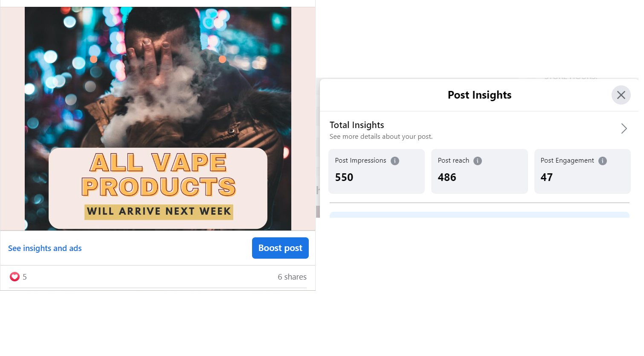This screenshot has height=356, width=644.
Task: Click the ALL VAPE PRODUCTS headline text
Action: pos(158,175)
